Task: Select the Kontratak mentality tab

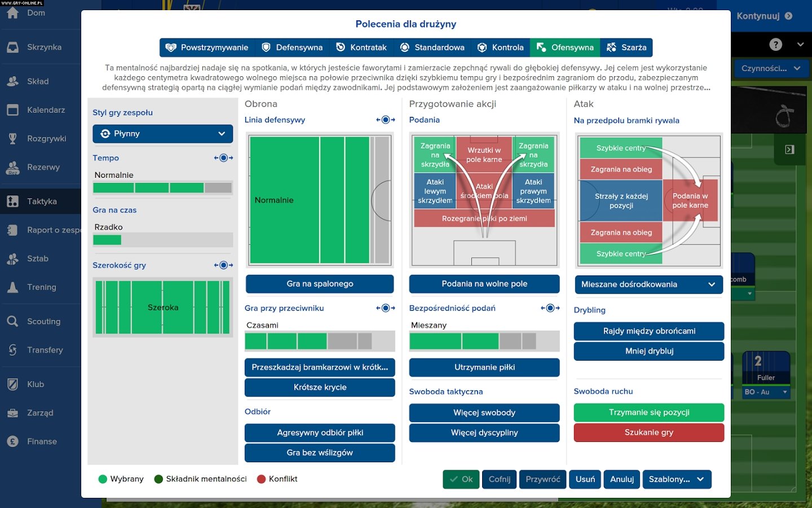Action: [x=361, y=47]
